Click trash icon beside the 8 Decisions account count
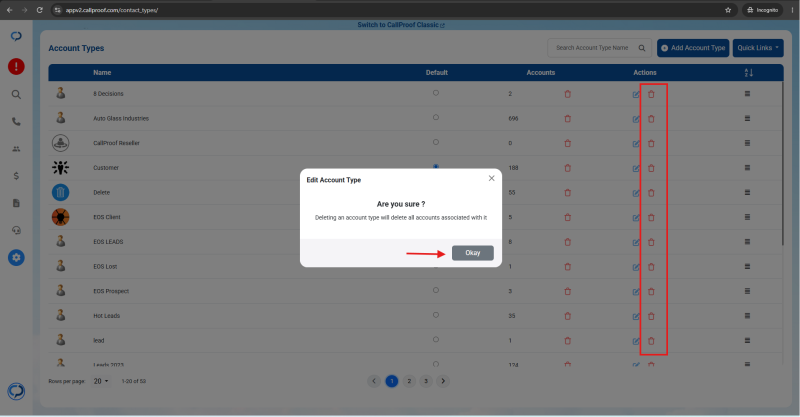Viewport: 800px width, 417px height. pos(567,94)
